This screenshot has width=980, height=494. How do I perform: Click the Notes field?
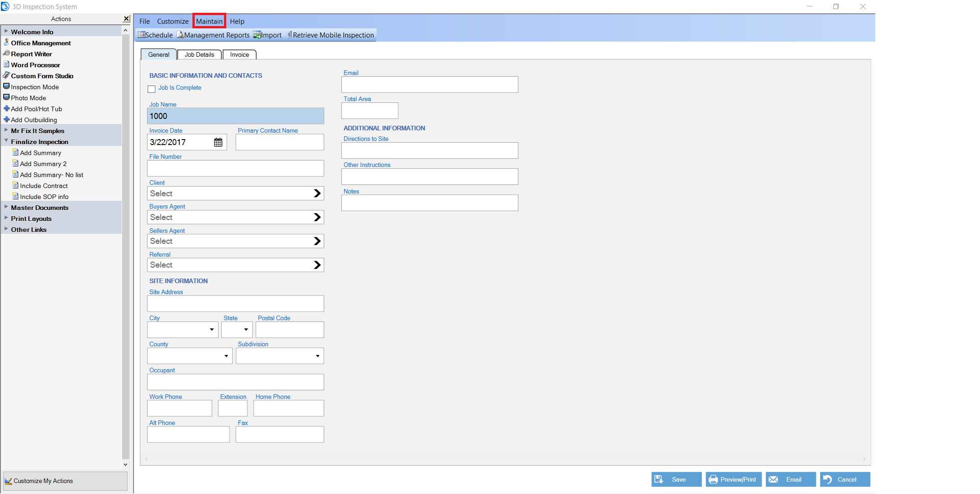(430, 203)
